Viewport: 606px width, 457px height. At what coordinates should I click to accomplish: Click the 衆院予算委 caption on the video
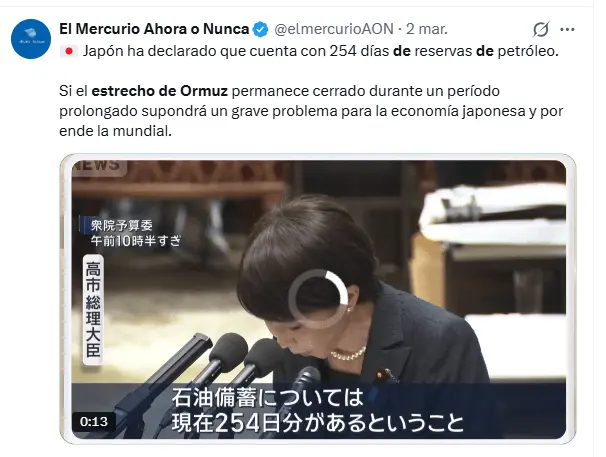121,225
